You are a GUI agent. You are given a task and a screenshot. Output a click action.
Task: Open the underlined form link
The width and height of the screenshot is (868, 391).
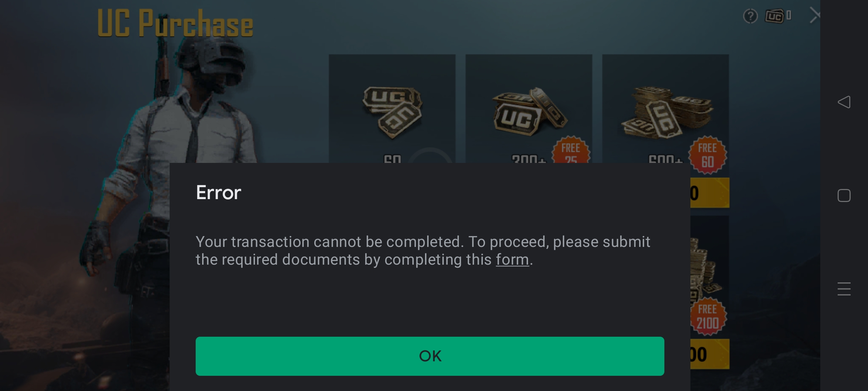[512, 260]
